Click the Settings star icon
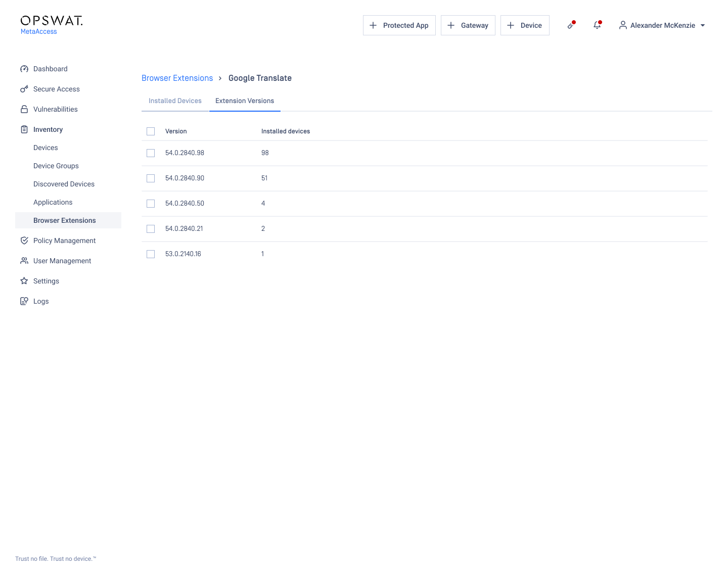Viewport: 728px width, 579px height. tap(24, 281)
